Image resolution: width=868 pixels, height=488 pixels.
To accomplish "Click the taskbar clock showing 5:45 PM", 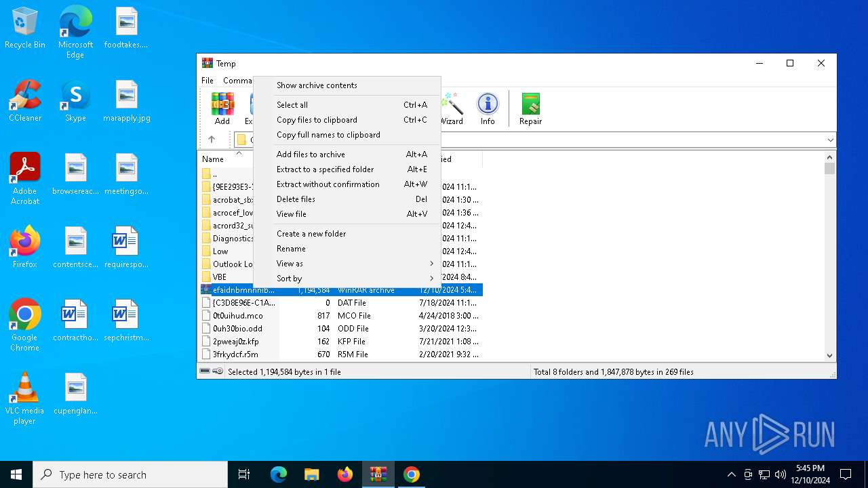I will pos(810,474).
